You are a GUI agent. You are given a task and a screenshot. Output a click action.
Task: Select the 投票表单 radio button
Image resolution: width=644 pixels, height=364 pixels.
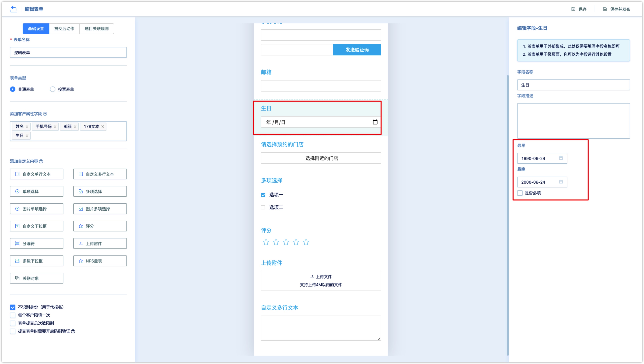53,89
